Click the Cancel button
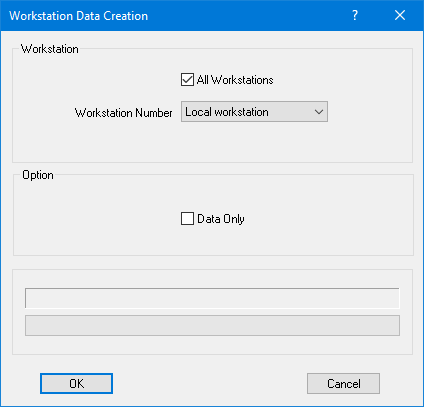The height and width of the screenshot is (407, 424). (x=343, y=384)
